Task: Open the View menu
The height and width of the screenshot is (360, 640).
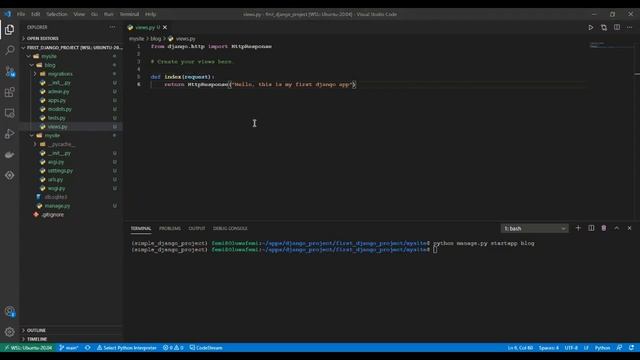Action: click(79, 14)
